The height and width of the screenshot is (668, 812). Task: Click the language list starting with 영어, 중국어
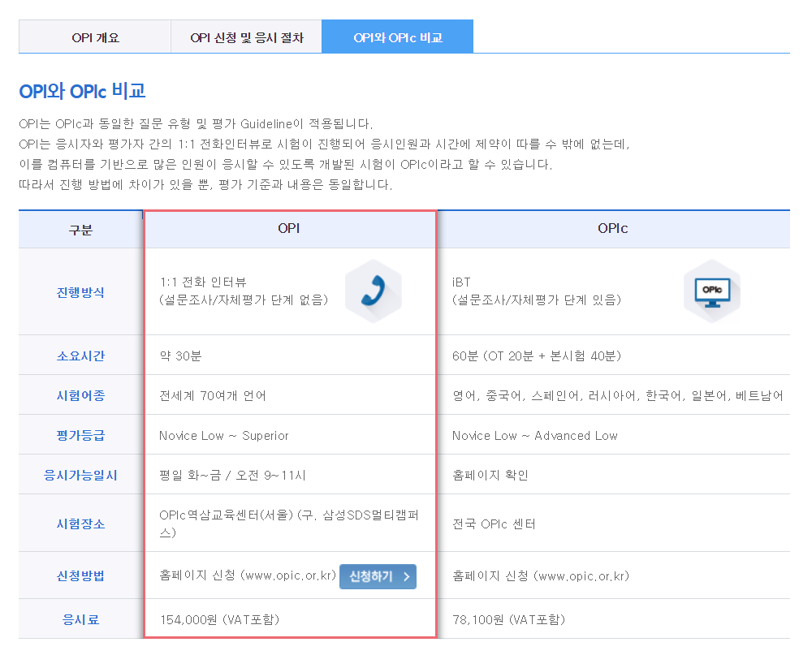(x=617, y=395)
